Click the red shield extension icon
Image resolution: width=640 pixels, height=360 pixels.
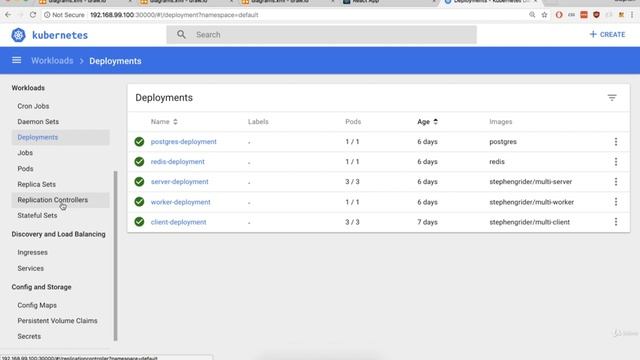pos(596,15)
